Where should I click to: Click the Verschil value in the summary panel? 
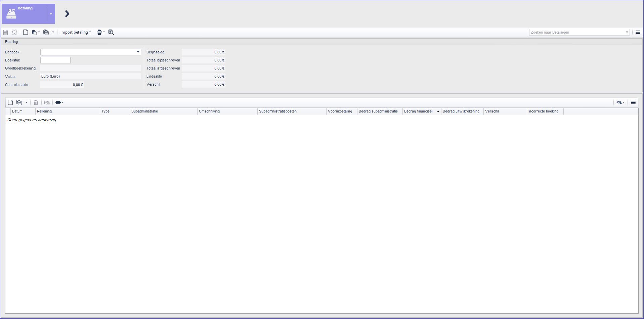[204, 84]
